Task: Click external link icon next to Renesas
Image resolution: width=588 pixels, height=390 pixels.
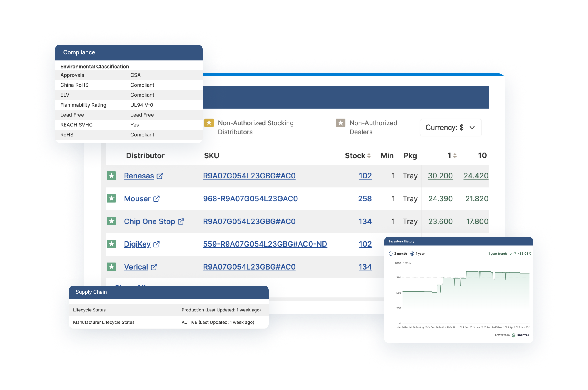Action: [160, 176]
